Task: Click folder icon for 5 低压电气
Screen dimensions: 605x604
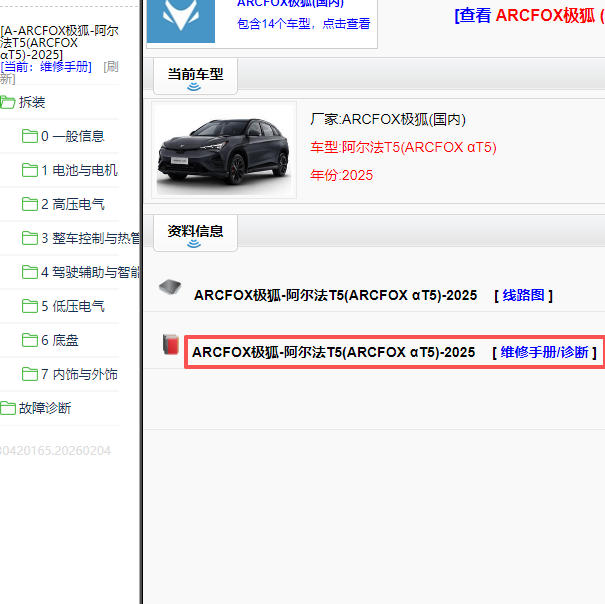Action: pyautogui.click(x=30, y=306)
